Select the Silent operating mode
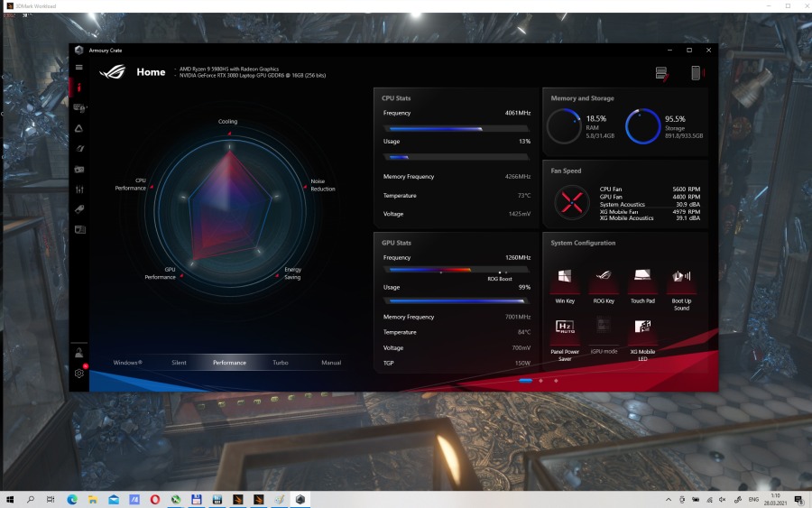The height and width of the screenshot is (508, 812). [179, 363]
